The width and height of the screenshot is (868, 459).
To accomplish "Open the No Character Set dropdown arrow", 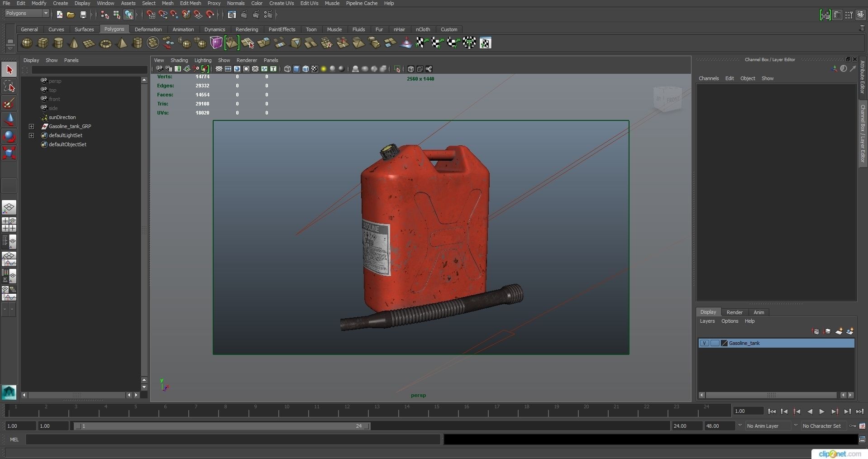I will point(796,426).
